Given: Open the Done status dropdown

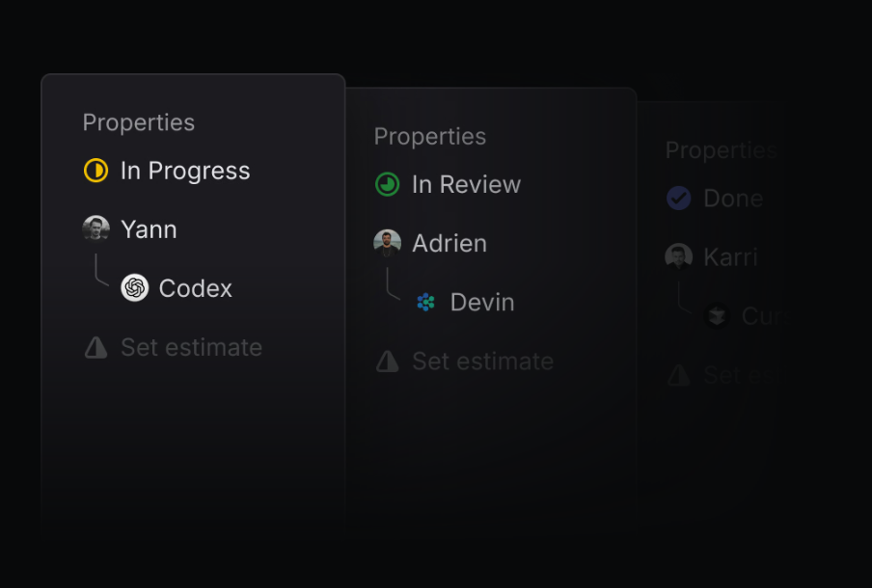Looking at the screenshot, I should point(733,199).
